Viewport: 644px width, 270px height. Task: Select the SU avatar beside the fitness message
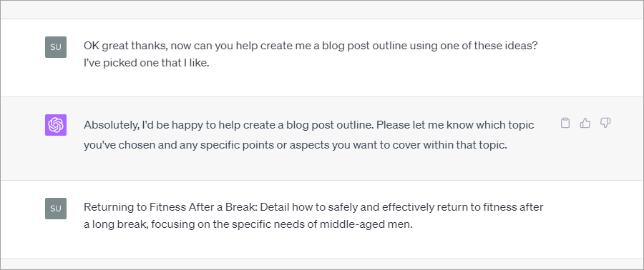[x=55, y=208]
